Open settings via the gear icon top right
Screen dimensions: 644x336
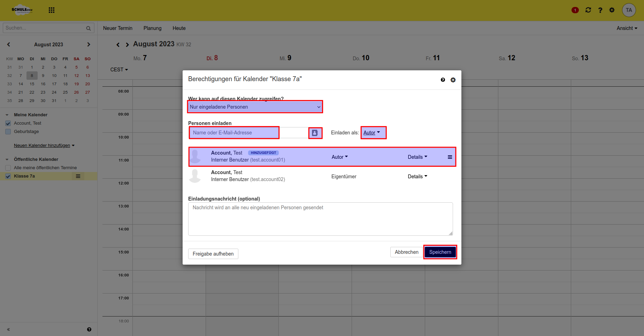coord(612,10)
